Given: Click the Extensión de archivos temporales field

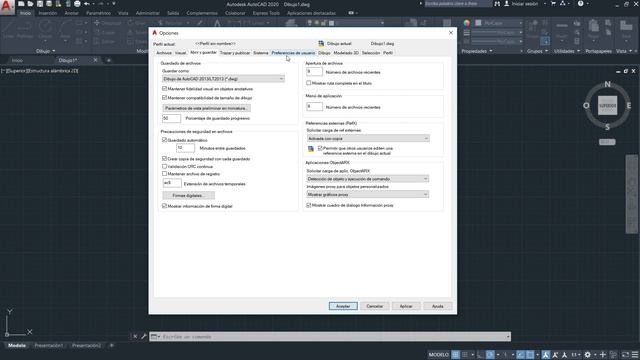Looking at the screenshot, I should click(171, 183).
